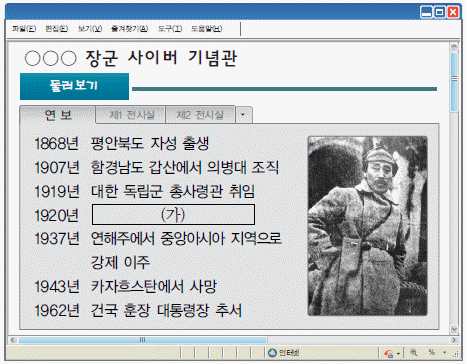Select the 연보 tab
Screen dimensions: 466x364
pyautogui.click(x=58, y=115)
